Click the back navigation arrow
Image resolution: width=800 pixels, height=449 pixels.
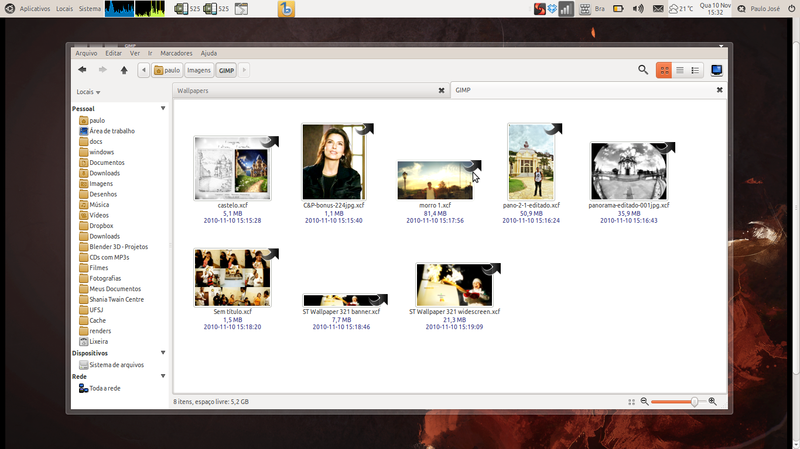point(83,70)
